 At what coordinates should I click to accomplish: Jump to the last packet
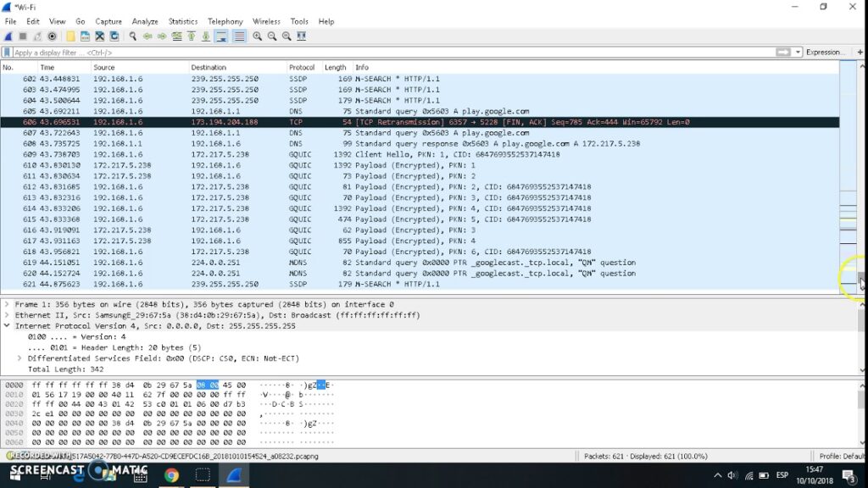[x=205, y=36]
